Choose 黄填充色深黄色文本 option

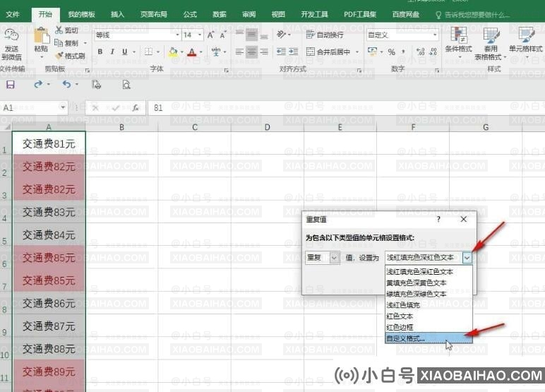[429, 283]
